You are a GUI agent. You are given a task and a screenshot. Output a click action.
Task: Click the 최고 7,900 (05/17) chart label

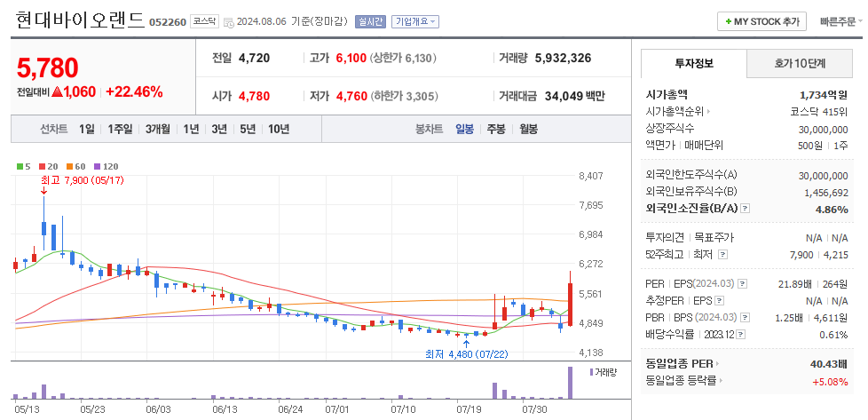(83, 180)
